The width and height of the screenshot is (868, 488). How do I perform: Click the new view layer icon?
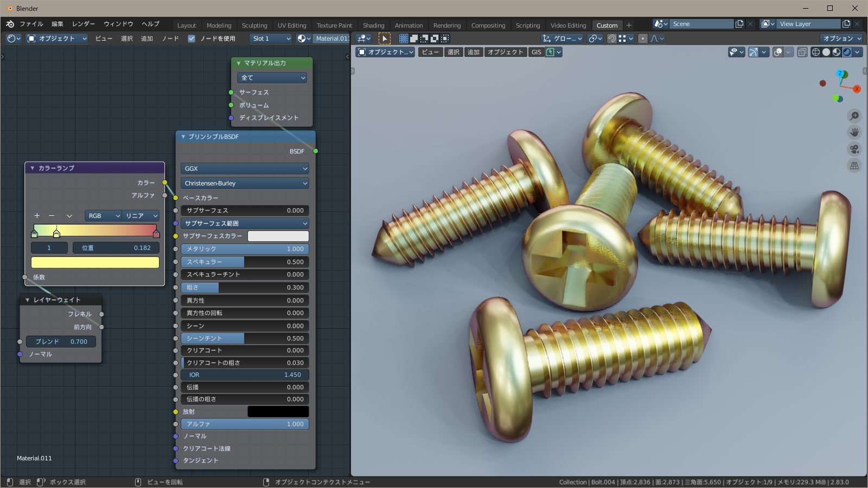click(846, 24)
